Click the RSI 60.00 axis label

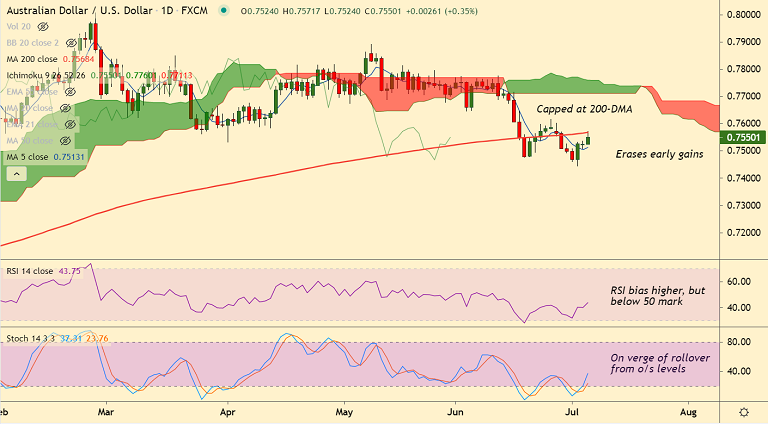[x=739, y=282]
